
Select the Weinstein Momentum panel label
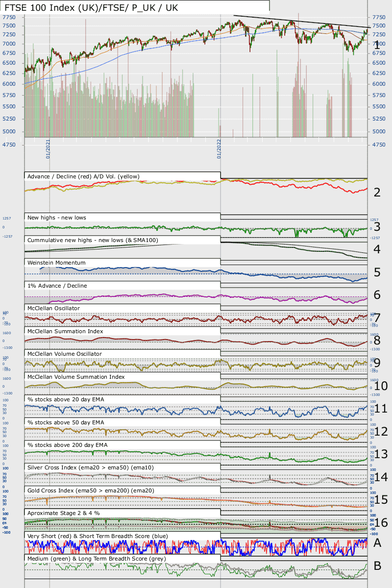(56, 263)
